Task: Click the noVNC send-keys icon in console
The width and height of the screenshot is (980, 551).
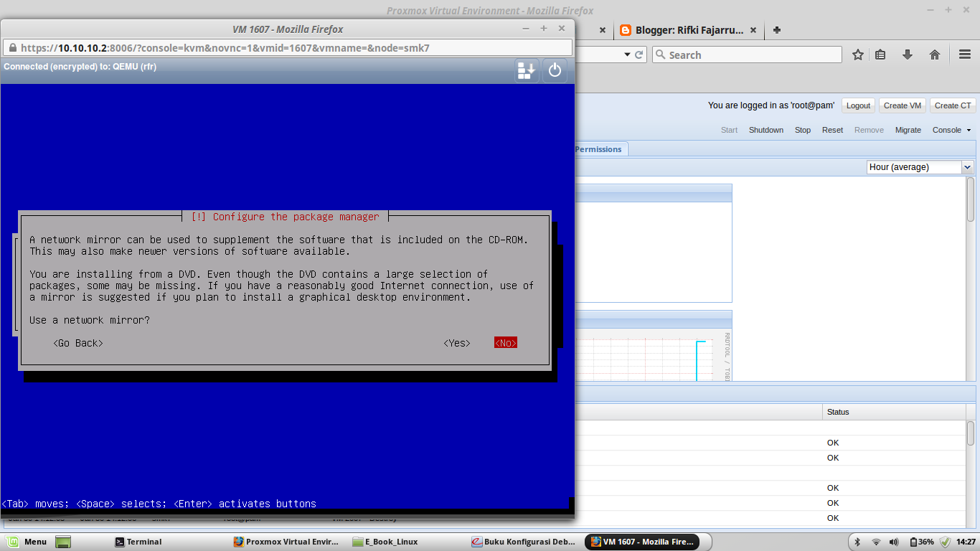Action: pos(527,70)
